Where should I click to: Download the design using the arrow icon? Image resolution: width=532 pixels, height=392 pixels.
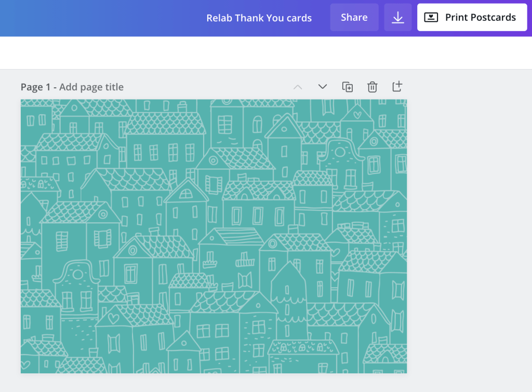coord(397,18)
